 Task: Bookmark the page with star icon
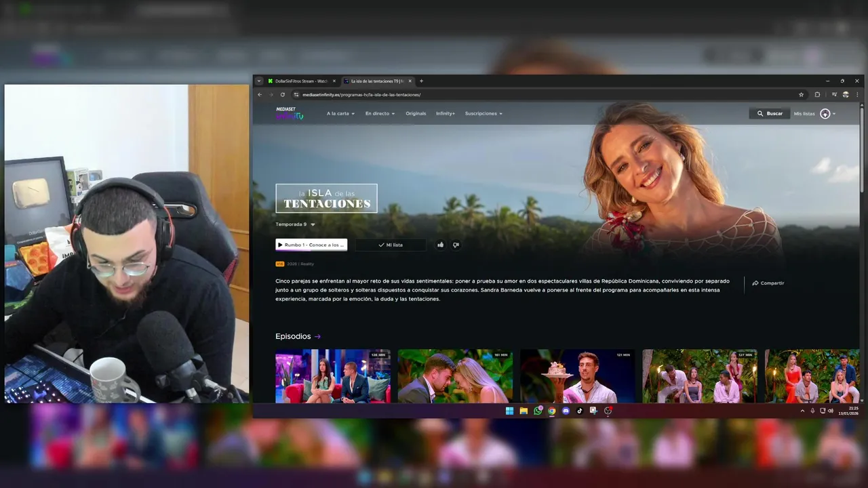(801, 95)
